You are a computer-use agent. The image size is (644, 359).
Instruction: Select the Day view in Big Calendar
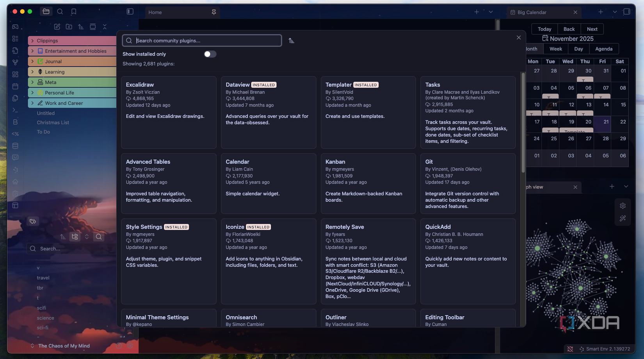578,49
